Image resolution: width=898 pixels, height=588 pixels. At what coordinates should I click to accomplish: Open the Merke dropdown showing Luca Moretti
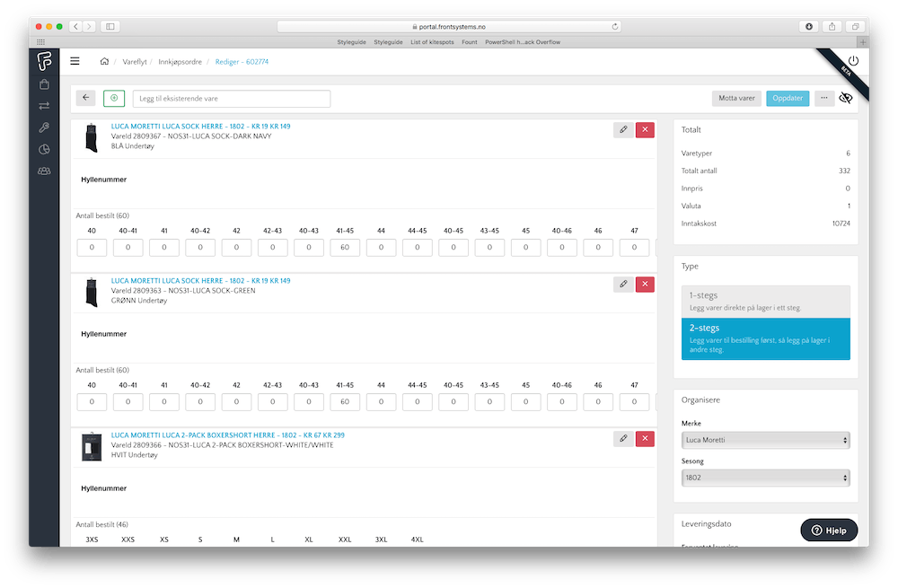point(766,440)
